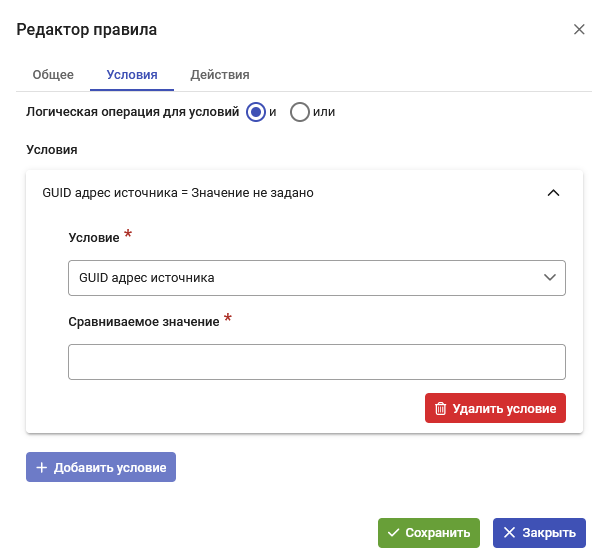Click the X icon on Закрыть button

[509, 533]
